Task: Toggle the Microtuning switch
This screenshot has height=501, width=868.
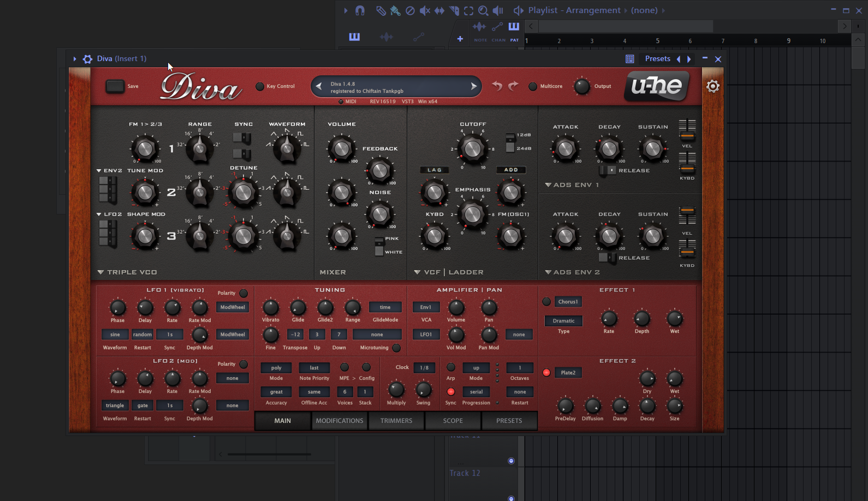Action: [x=396, y=348]
